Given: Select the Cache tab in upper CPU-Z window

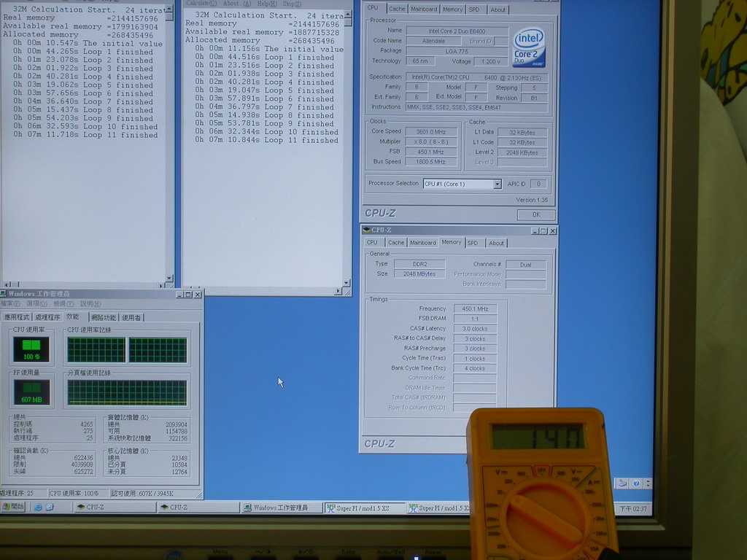Looking at the screenshot, I should pyautogui.click(x=396, y=9).
